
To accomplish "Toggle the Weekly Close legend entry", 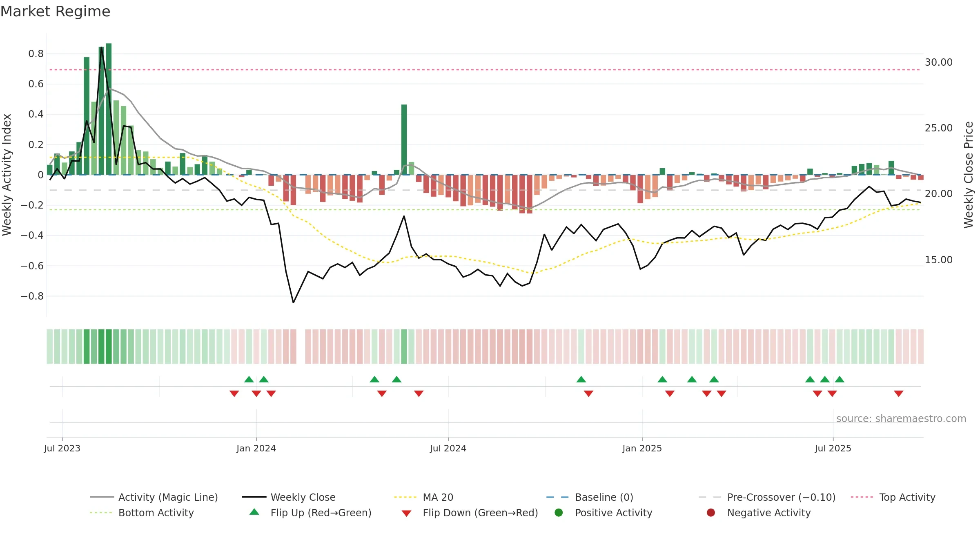I will tap(289, 497).
